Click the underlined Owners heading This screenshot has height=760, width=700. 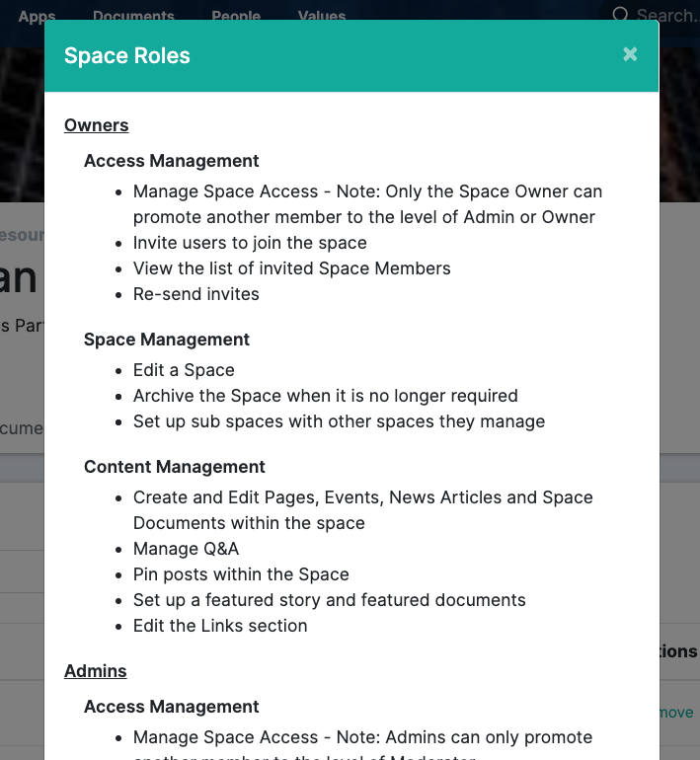[x=97, y=125]
